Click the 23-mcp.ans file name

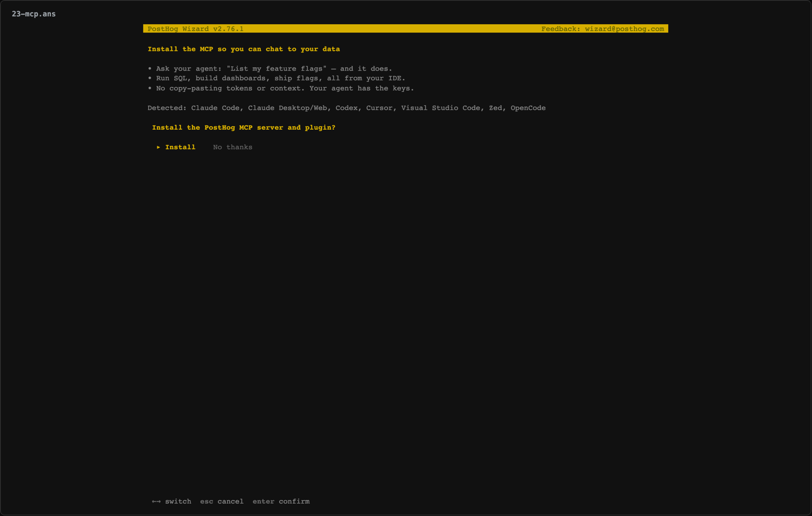coord(34,14)
